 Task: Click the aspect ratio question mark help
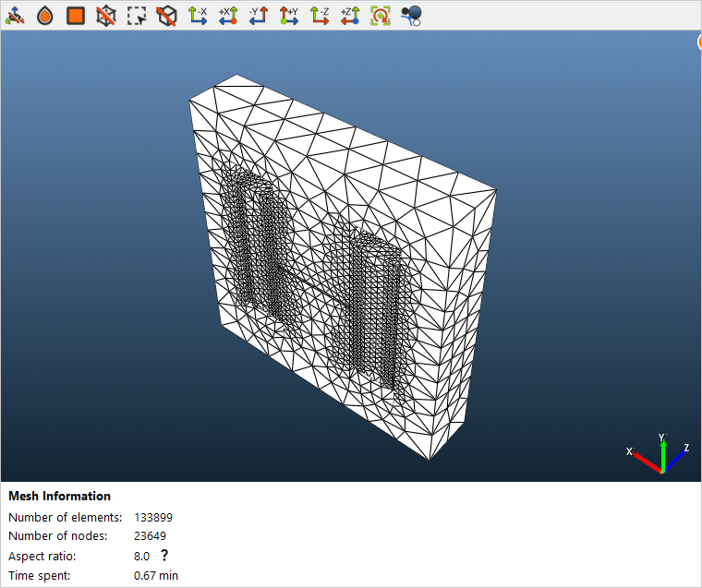(164, 556)
